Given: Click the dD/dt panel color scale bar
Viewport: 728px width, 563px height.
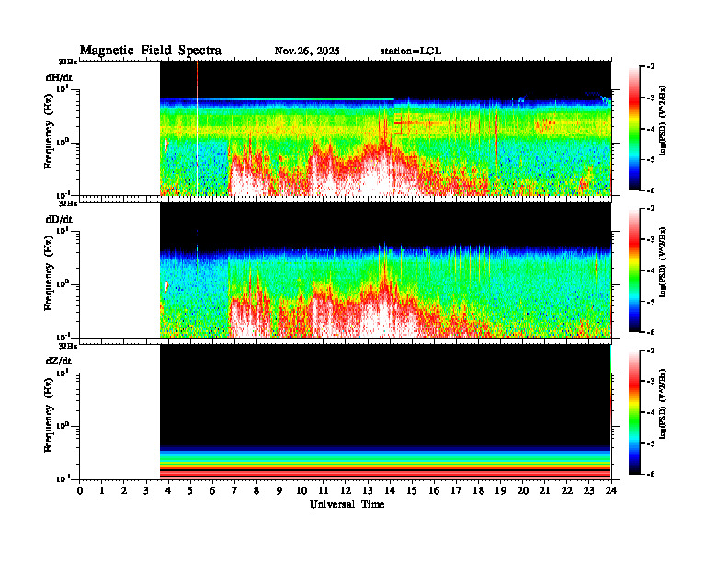Looking at the screenshot, I should [633, 270].
